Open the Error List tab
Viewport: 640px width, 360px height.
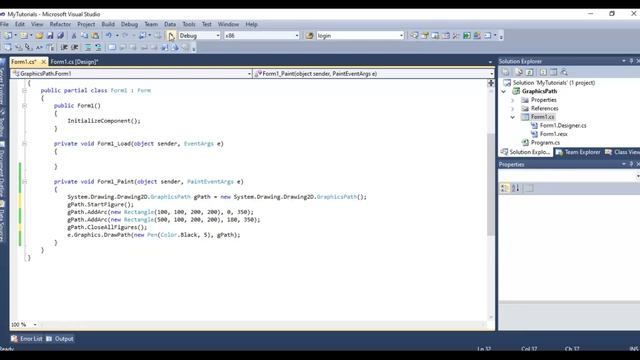[27, 339]
